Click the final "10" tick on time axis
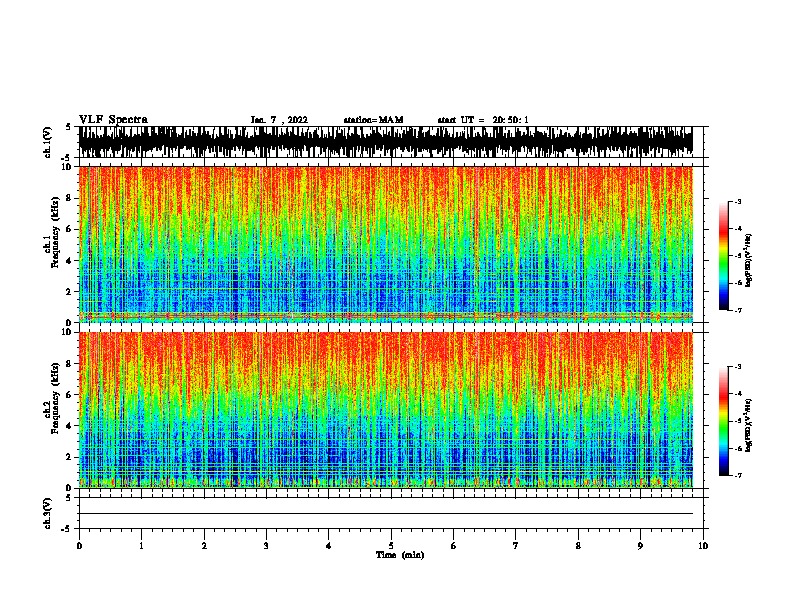This screenshot has height=612, width=792. coord(703,546)
